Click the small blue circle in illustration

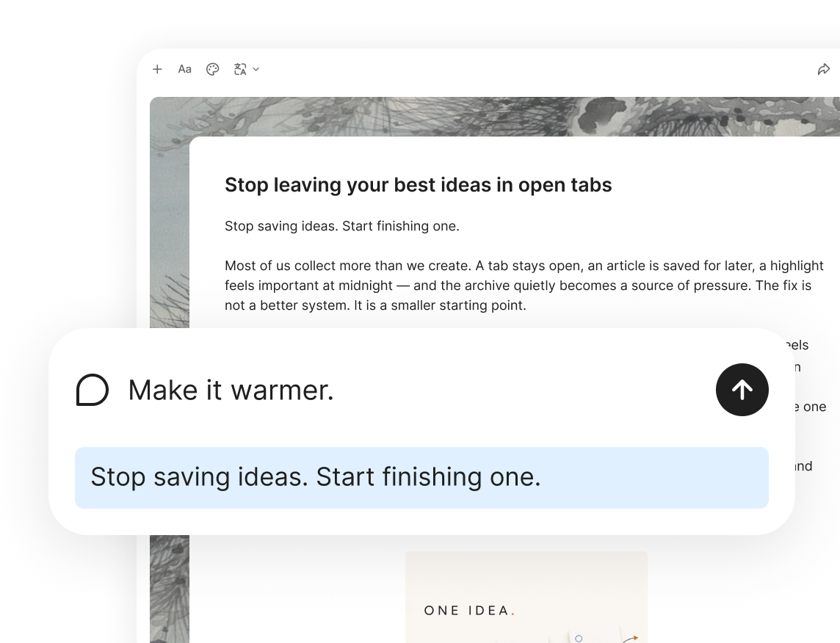579,638
